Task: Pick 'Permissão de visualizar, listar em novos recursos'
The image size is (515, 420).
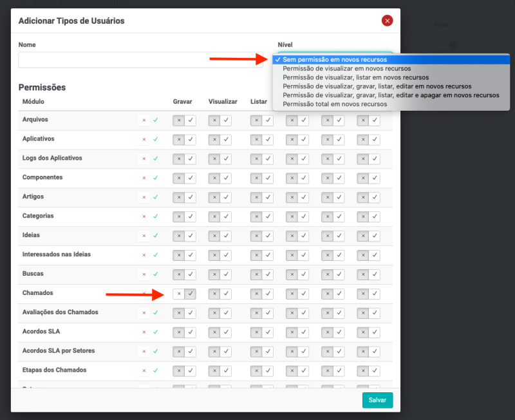Action: [x=355, y=77]
